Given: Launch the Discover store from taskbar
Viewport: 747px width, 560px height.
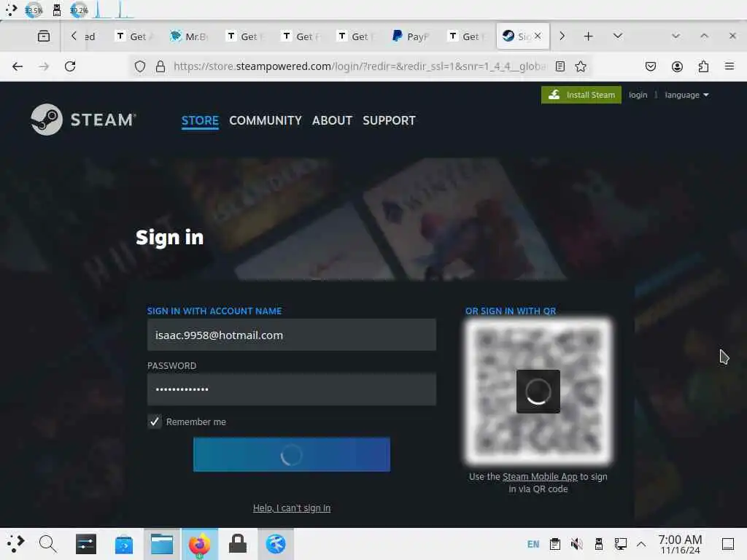Looking at the screenshot, I should pos(124,544).
